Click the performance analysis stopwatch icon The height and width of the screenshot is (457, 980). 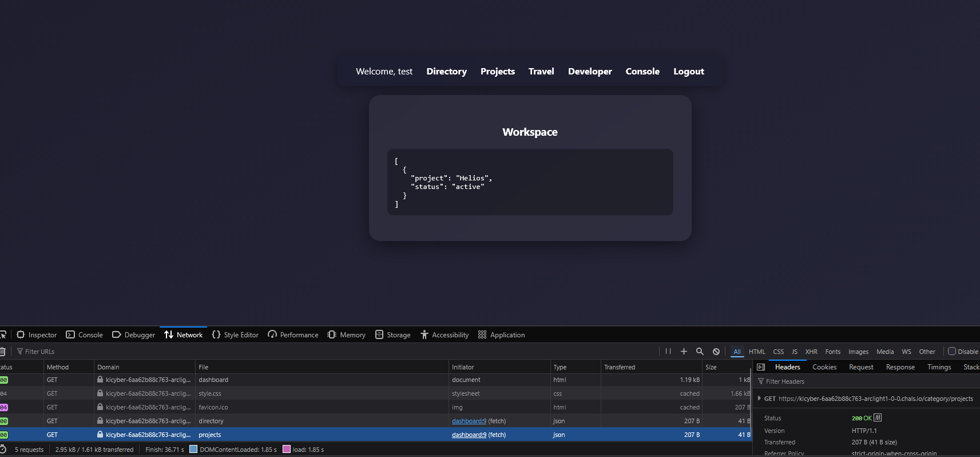[x=3, y=450]
